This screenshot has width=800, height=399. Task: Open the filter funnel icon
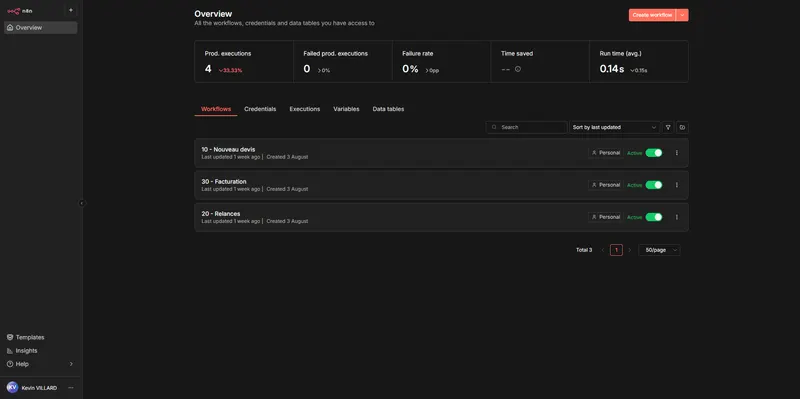tap(668, 128)
